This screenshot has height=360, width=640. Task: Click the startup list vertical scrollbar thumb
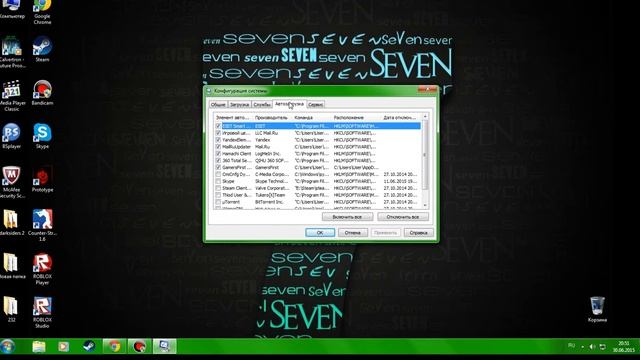point(425,155)
